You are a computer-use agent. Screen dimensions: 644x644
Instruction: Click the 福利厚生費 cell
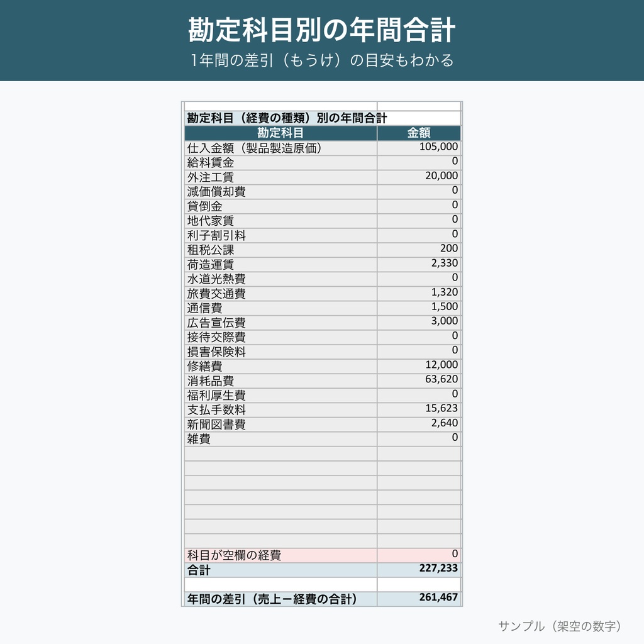280,396
